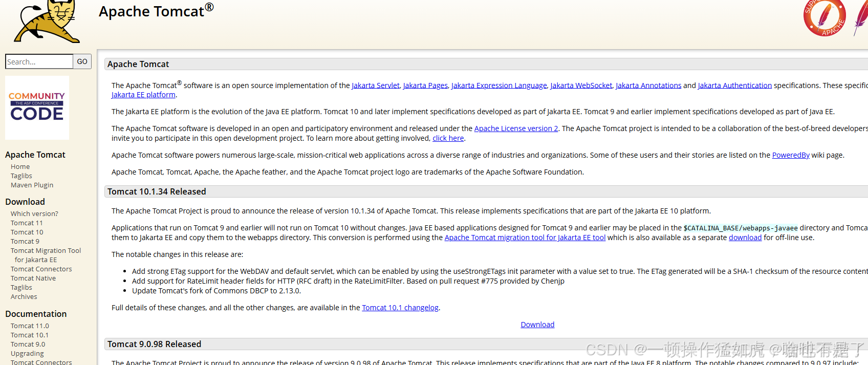The width and height of the screenshot is (868, 365).
Task: Open Tomcat 9.0 documentation
Action: [28, 345]
